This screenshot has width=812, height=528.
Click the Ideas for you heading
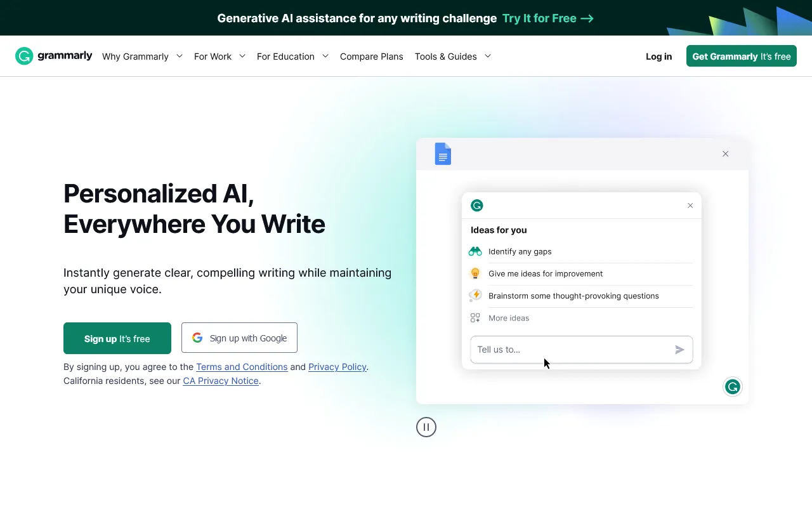(499, 230)
